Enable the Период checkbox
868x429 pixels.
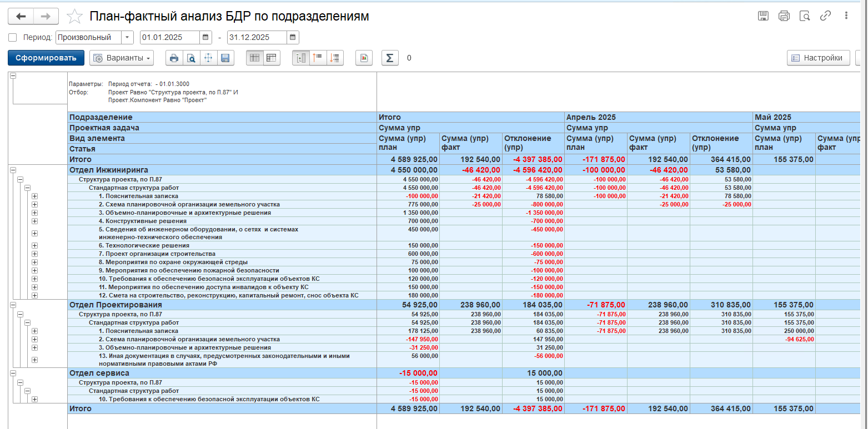tap(13, 38)
